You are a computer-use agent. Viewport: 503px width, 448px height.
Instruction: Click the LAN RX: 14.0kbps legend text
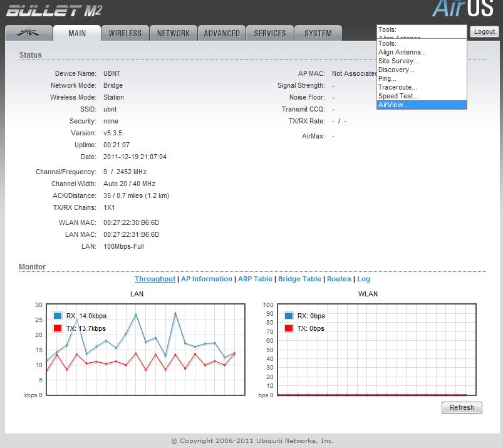pyautogui.click(x=86, y=316)
